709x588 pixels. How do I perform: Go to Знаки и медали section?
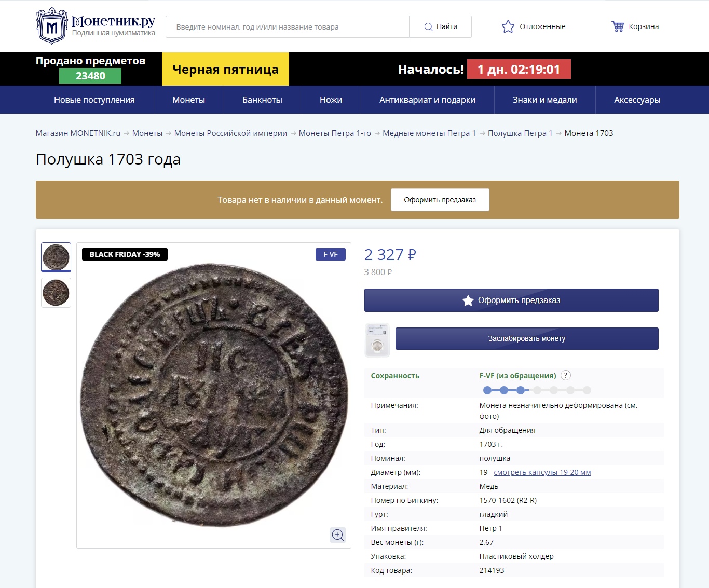(544, 100)
